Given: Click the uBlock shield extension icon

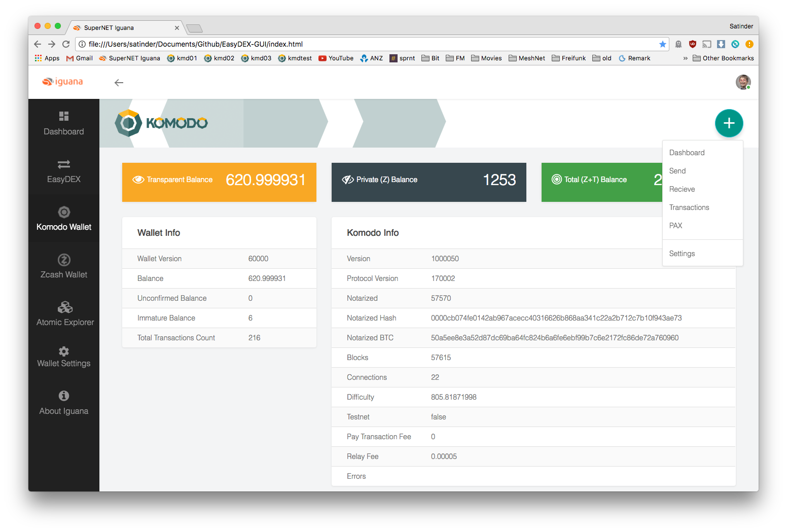Looking at the screenshot, I should click(x=693, y=44).
